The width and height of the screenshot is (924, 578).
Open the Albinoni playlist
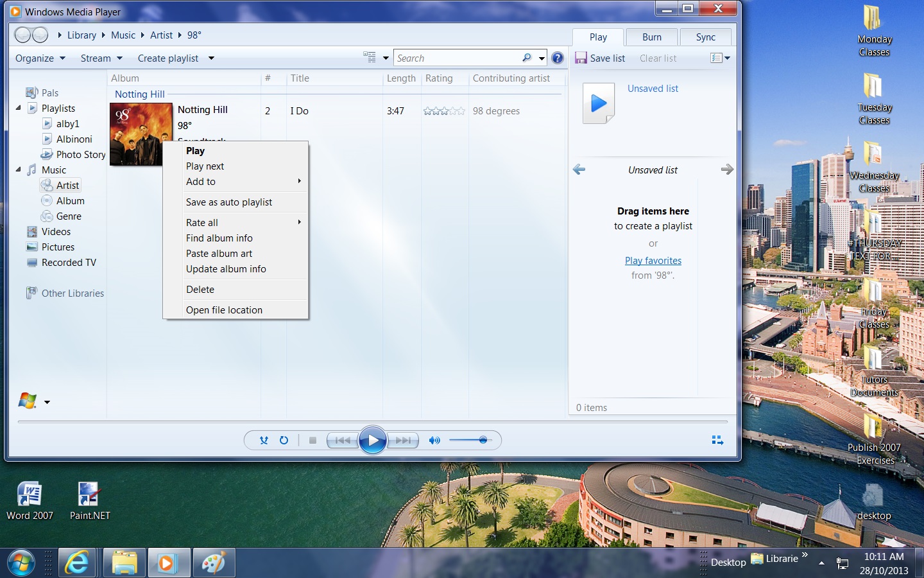(x=67, y=139)
